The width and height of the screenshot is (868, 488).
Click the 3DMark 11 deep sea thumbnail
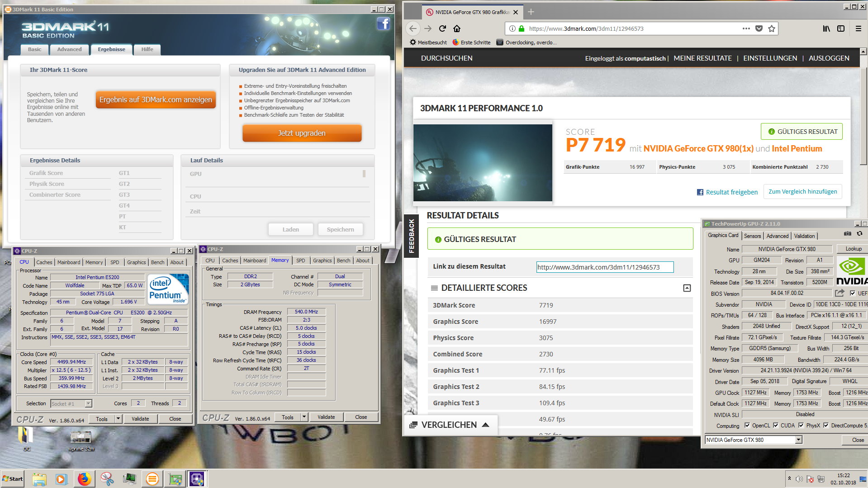pos(483,163)
